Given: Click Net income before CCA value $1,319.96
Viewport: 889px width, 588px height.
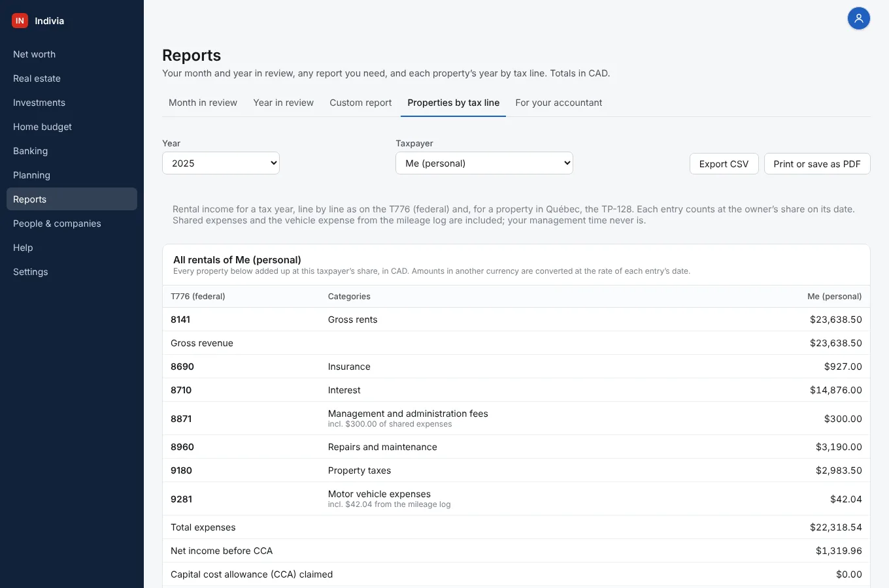Looking at the screenshot, I should [x=839, y=551].
